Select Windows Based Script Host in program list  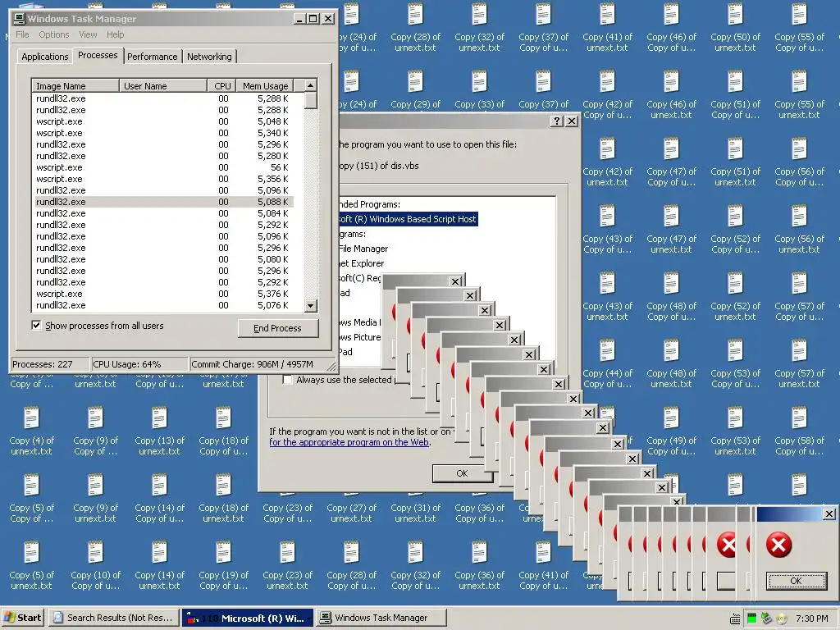pos(409,219)
